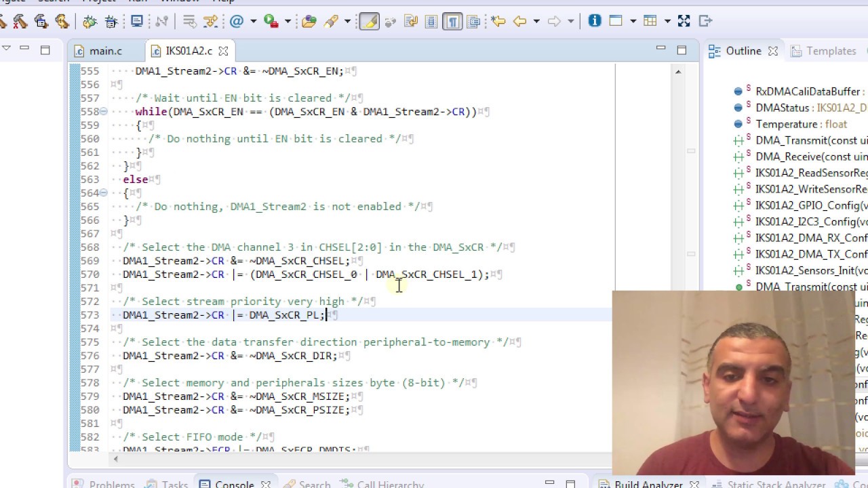The height and width of the screenshot is (488, 868).
Task: Click the exit arrow icon in toolbar
Action: click(x=705, y=21)
